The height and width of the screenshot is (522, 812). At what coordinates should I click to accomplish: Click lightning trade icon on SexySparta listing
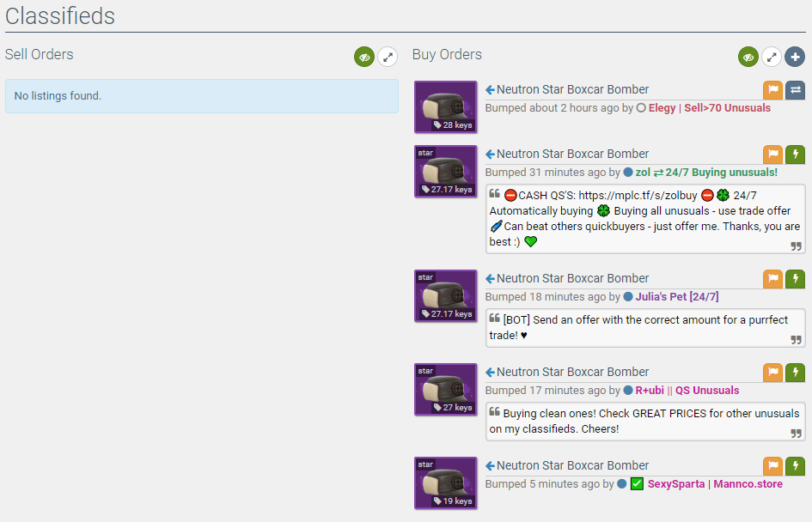coord(796,466)
